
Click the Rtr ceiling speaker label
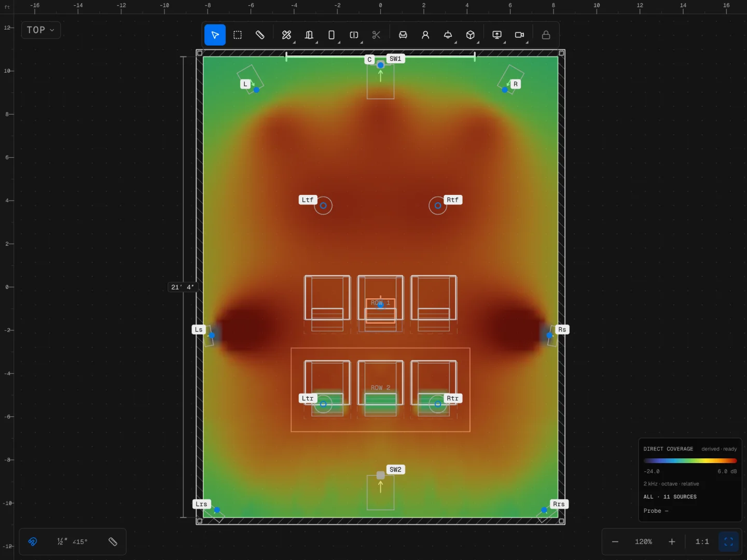click(x=453, y=398)
